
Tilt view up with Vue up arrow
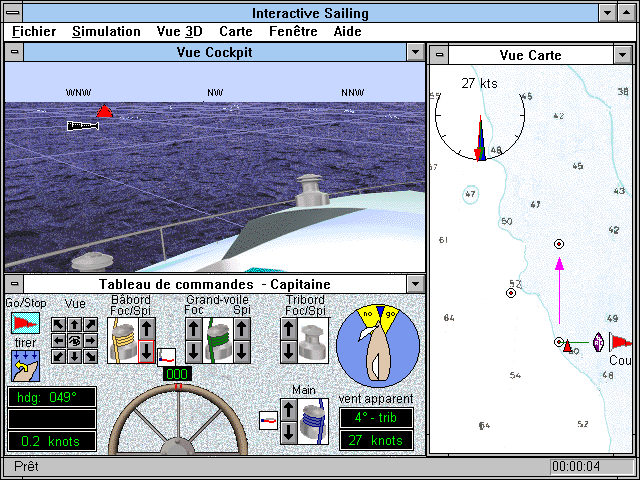coord(74,325)
